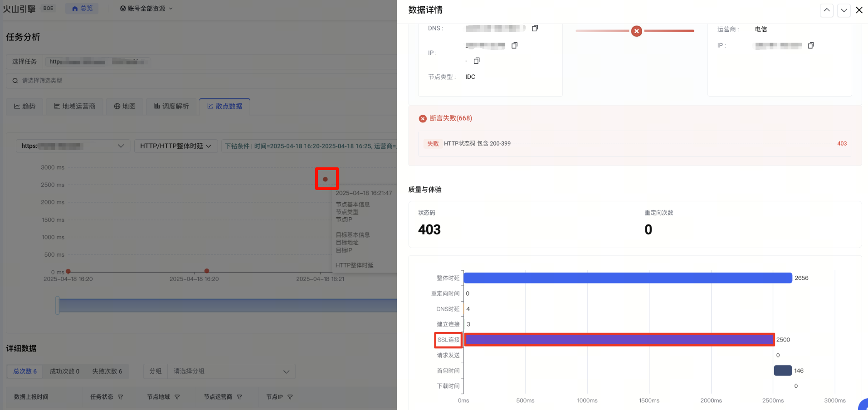Go to previous record with up arrow
The width and height of the screenshot is (868, 410).
point(827,10)
